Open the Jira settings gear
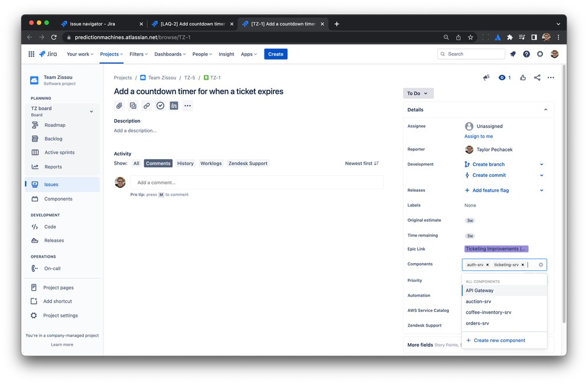The image size is (588, 384). pyautogui.click(x=540, y=54)
